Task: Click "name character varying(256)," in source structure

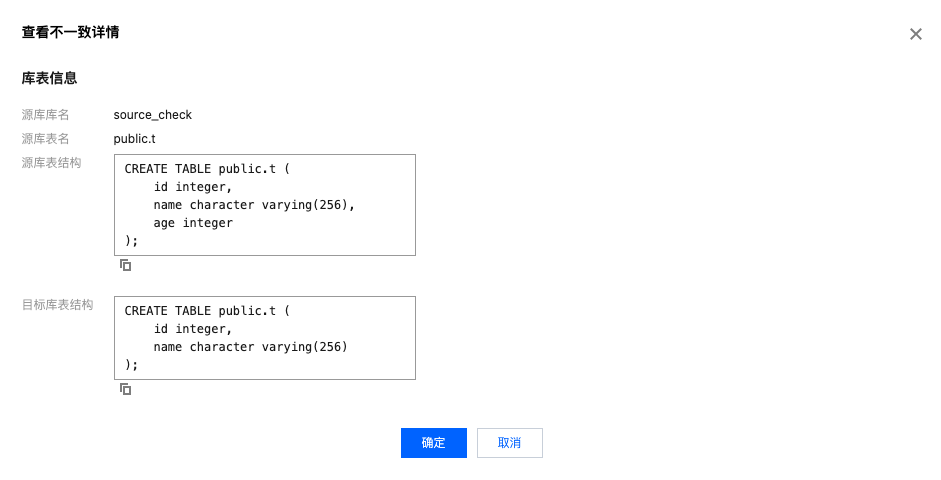Action: (254, 205)
